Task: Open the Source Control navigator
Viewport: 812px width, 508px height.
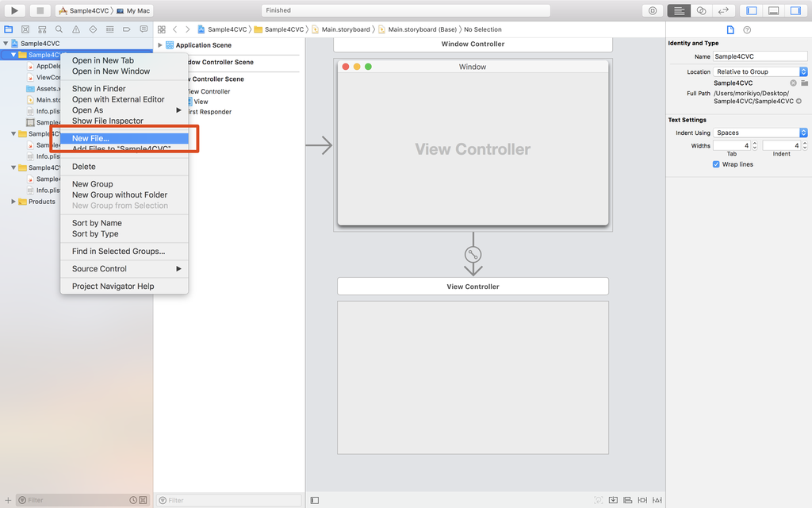Action: click(x=25, y=29)
